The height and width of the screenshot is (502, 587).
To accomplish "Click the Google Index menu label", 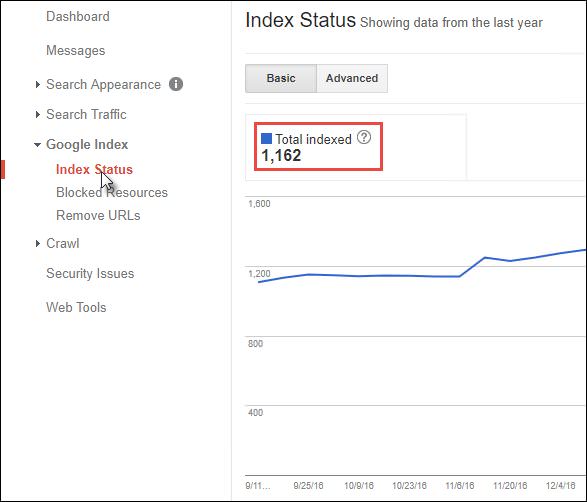I will (87, 144).
